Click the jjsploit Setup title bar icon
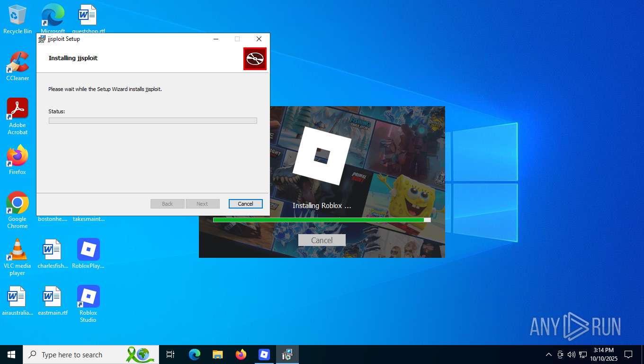This screenshot has height=364, width=644. (x=42, y=39)
